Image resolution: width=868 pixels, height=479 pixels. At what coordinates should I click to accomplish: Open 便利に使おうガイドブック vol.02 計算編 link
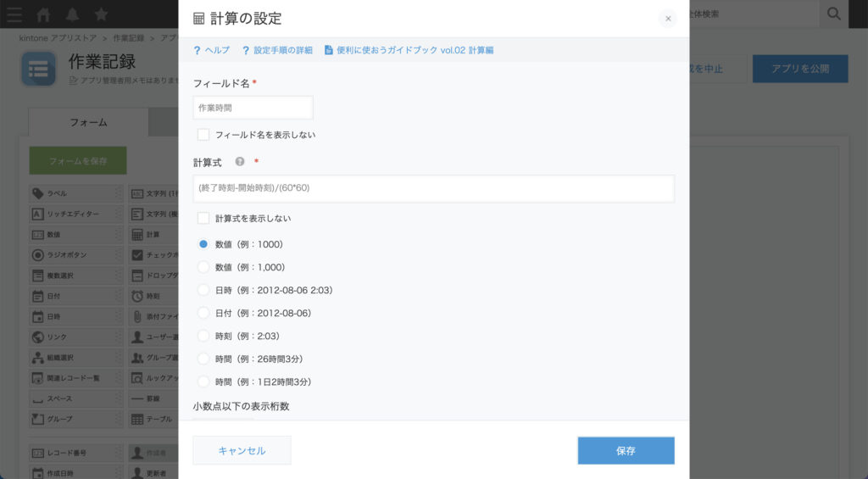(x=409, y=50)
